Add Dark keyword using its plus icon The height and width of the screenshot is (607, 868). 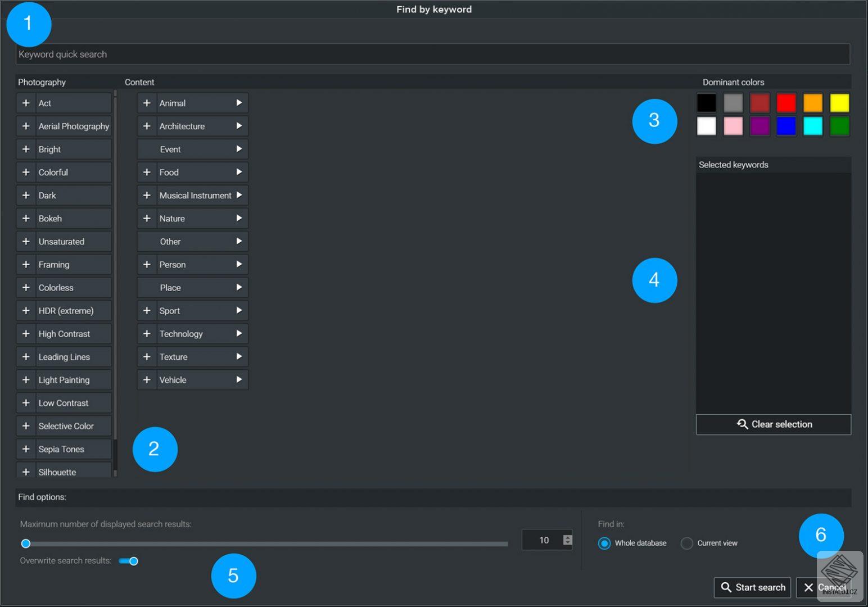click(26, 195)
